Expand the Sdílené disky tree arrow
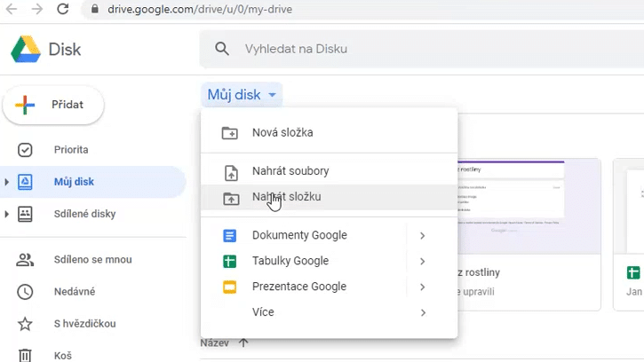Screen dimensions: 644x362 (x=6, y=214)
